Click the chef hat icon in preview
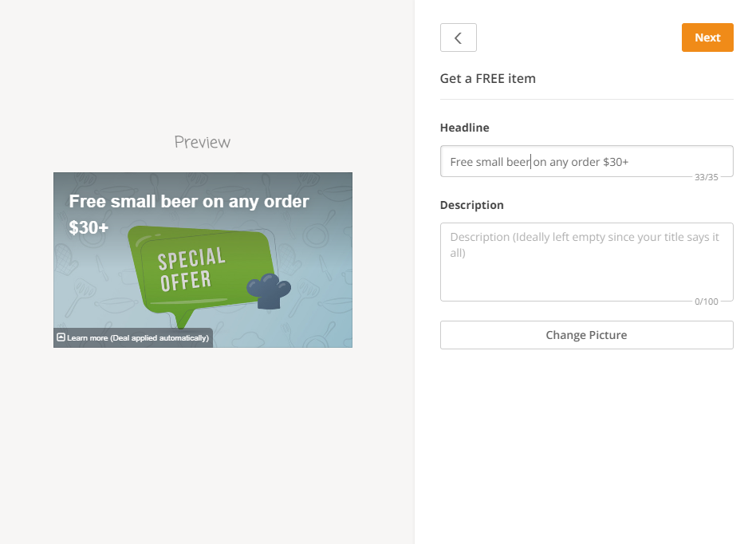Screen dimensions: 756x544 tap(269, 290)
